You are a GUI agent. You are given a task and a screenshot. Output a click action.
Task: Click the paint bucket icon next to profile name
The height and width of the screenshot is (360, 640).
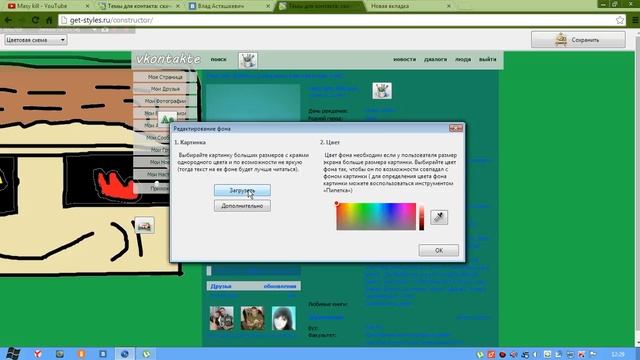point(382,91)
